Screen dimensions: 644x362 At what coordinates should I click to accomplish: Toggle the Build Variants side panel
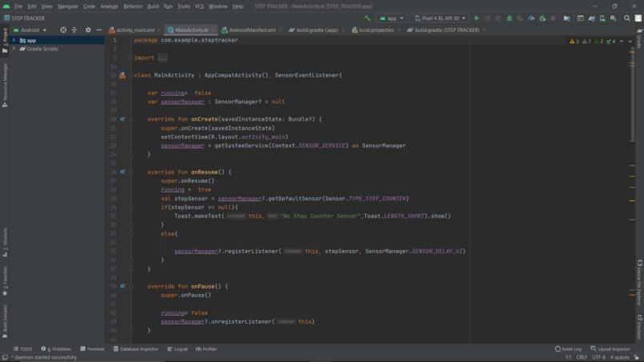pos(5,321)
